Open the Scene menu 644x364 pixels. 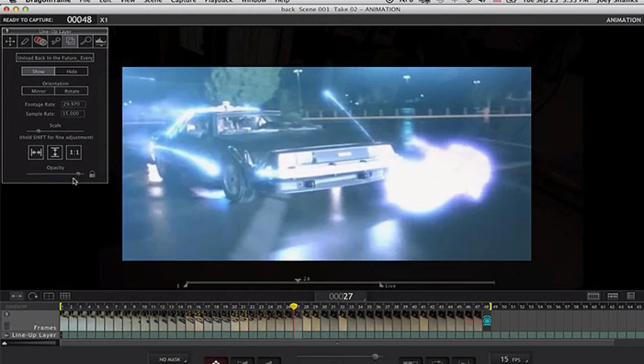coord(153,1)
